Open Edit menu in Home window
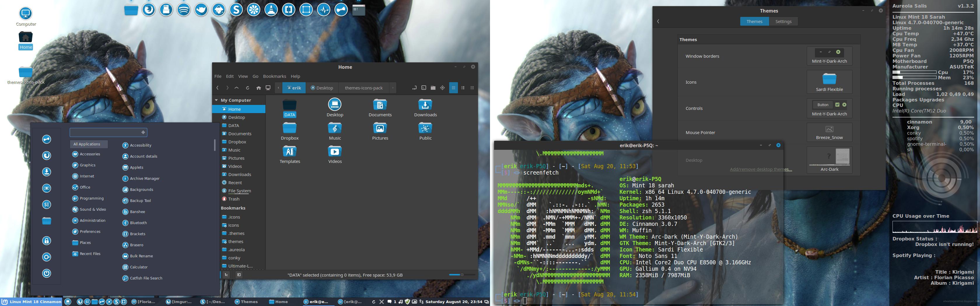980x306 pixels. 230,76
